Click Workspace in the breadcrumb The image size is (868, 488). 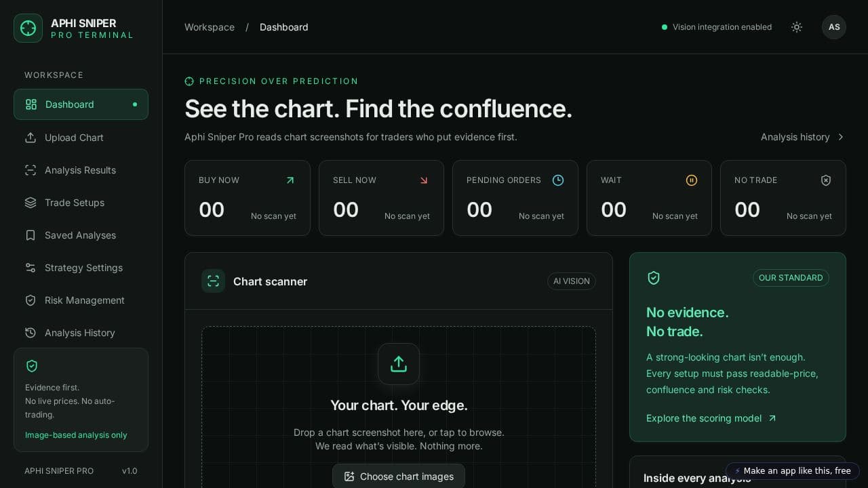[x=210, y=27]
